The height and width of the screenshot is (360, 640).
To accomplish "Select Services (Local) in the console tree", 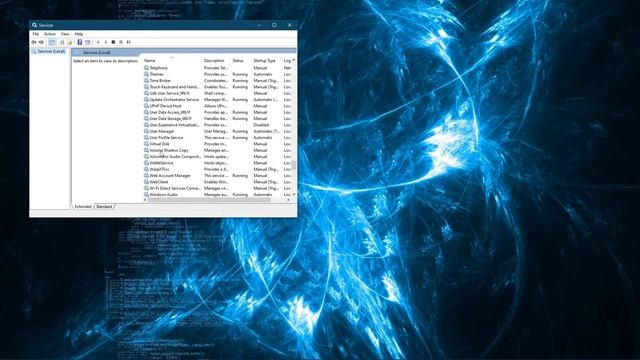I will [48, 51].
